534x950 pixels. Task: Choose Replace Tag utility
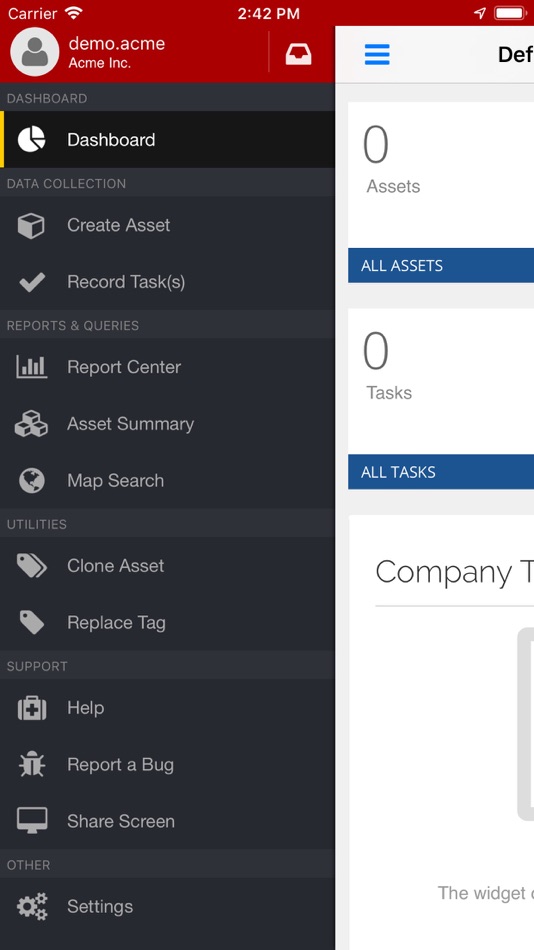coord(167,622)
